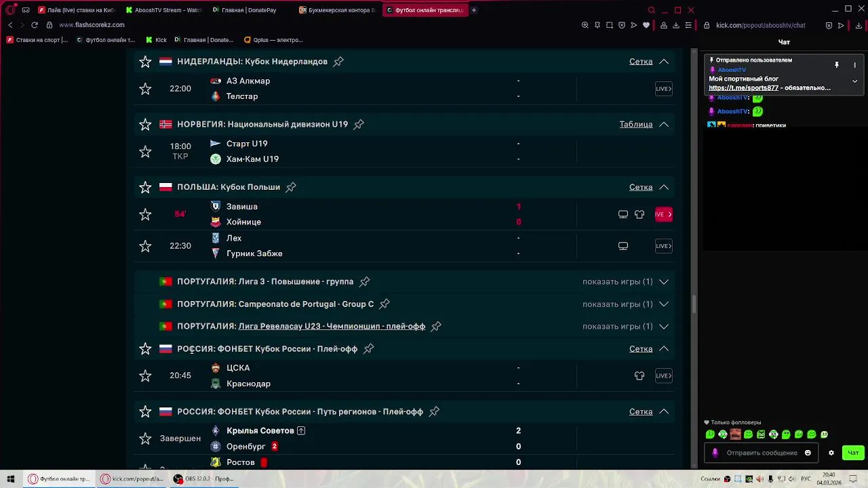Open LIVE preview for АЗ Алкмар match

(x=664, y=89)
